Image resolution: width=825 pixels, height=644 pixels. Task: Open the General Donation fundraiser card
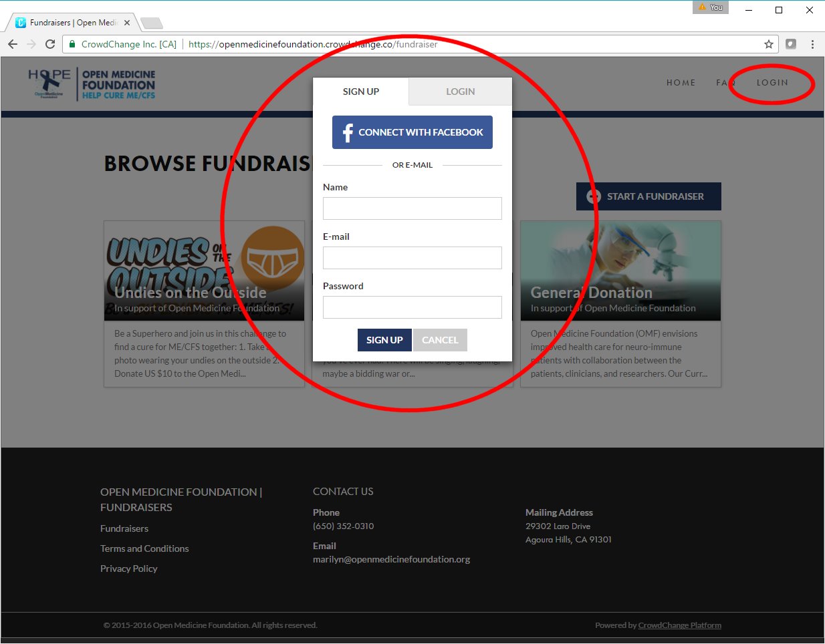621,304
